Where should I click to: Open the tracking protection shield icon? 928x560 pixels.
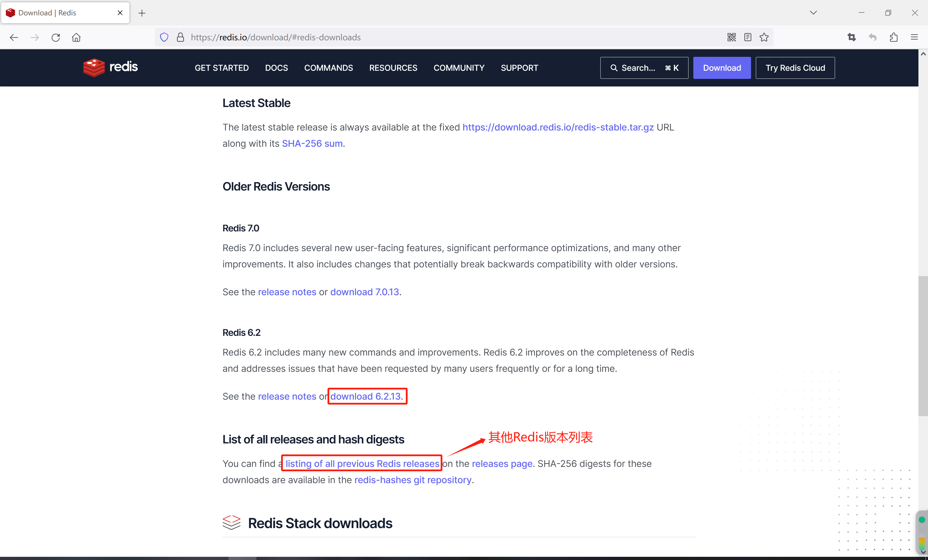164,37
